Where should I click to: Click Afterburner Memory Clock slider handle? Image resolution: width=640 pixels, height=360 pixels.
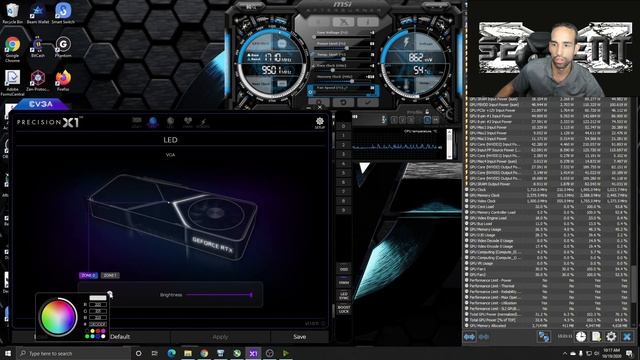pyautogui.click(x=352, y=81)
